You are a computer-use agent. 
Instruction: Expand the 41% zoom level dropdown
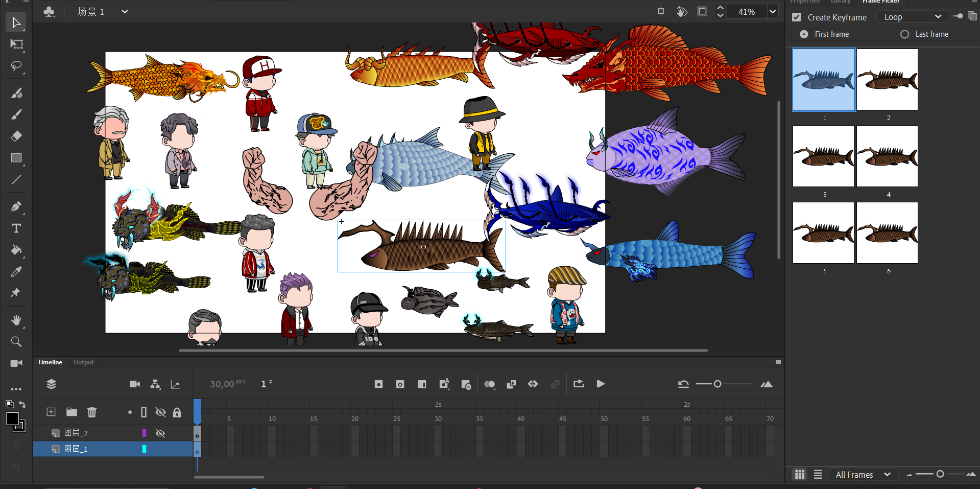(773, 12)
